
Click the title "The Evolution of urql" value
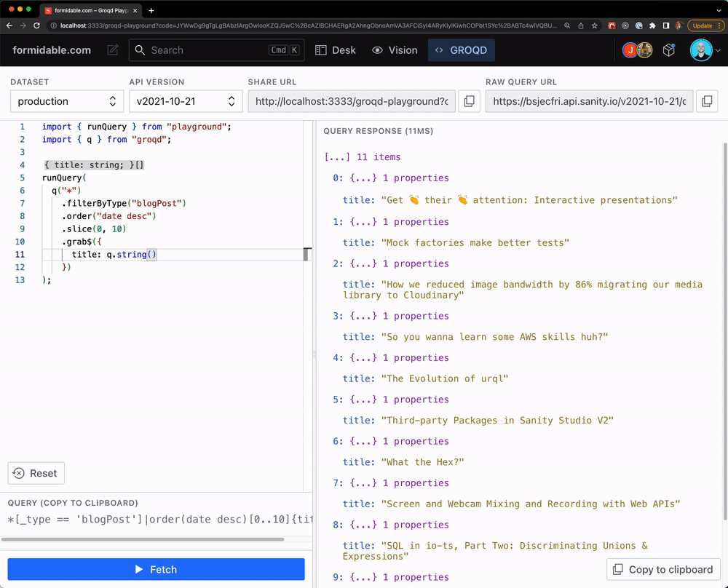[x=445, y=378]
